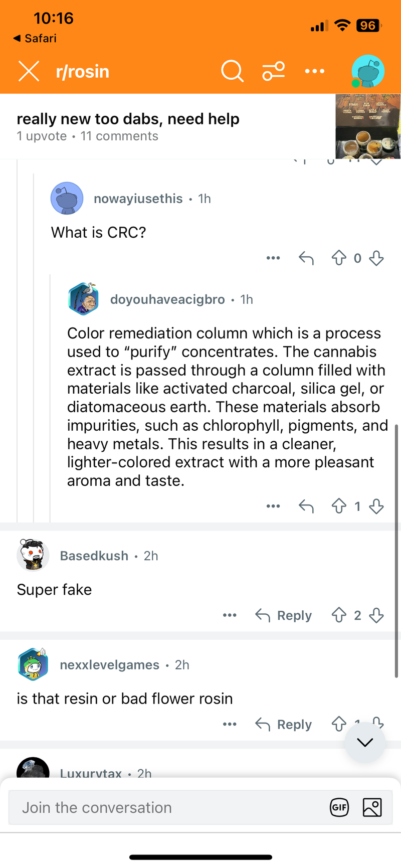Close the r/rosin post view
The image size is (401, 868).
[29, 71]
